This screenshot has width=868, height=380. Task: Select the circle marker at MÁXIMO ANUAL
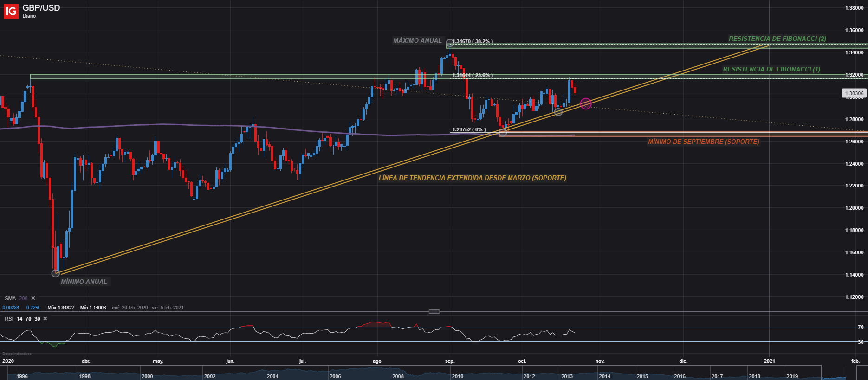click(x=450, y=43)
